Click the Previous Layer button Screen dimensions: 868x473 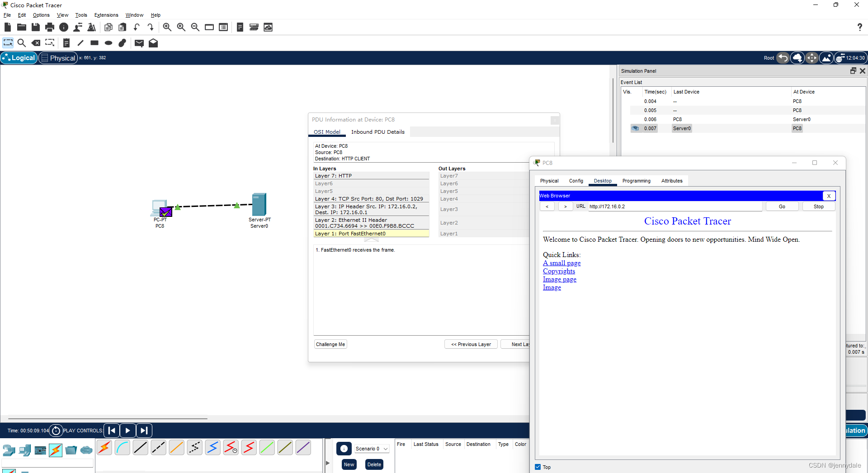pyautogui.click(x=471, y=344)
